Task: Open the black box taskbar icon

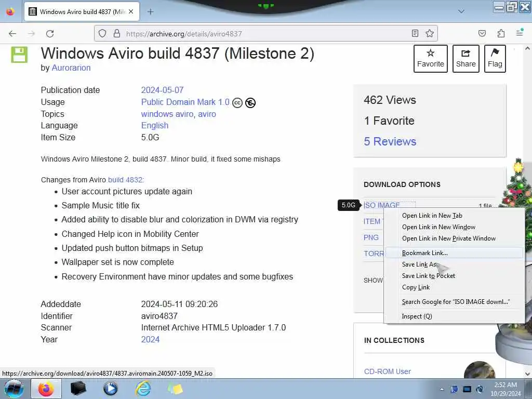Action: click(78, 389)
